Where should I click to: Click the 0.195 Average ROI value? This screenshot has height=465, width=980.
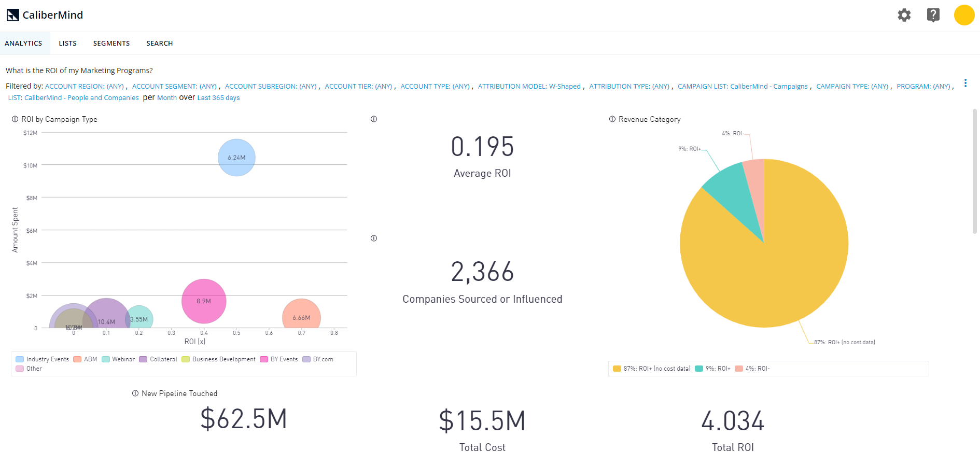point(482,147)
